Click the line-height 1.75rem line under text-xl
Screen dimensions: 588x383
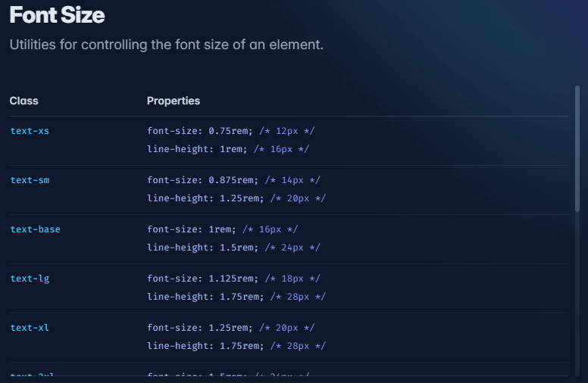tap(236, 346)
